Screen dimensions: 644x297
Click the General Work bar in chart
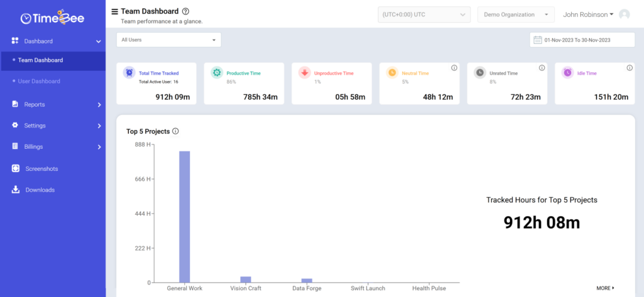coord(184,217)
